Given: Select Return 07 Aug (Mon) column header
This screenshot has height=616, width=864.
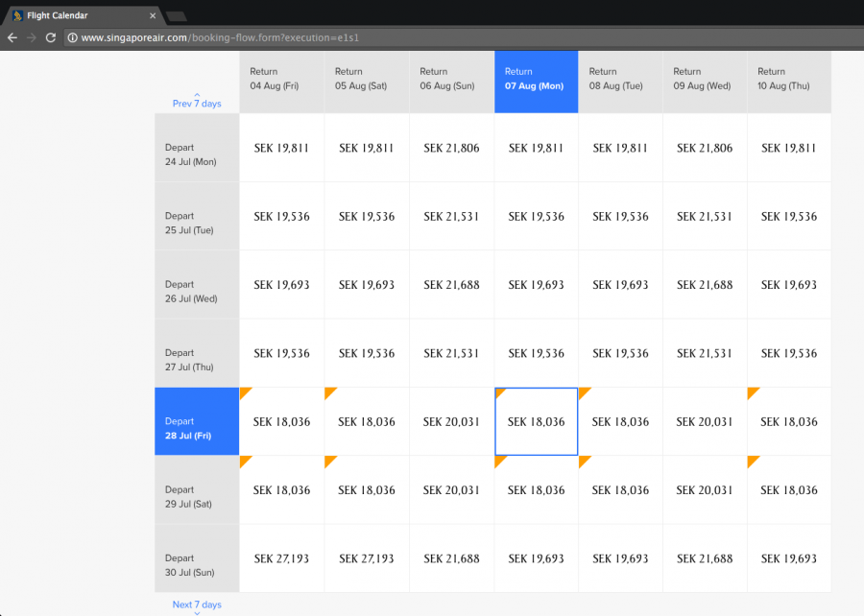Looking at the screenshot, I should pos(536,82).
